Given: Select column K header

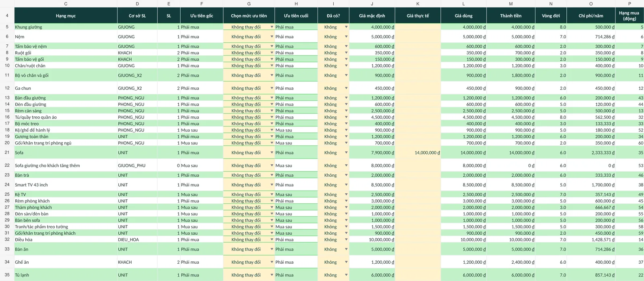Looking at the screenshot, I should (418, 4).
